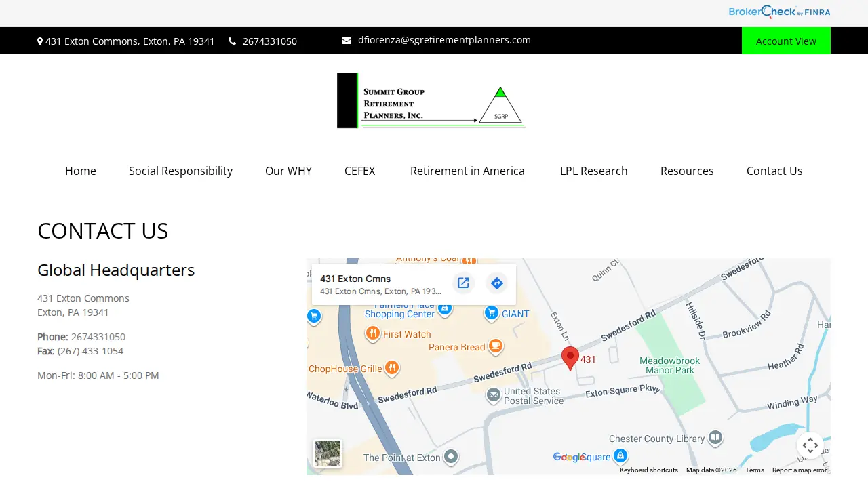Toggle map fullscreen camera control
This screenshot has height=488, width=868.
810,445
